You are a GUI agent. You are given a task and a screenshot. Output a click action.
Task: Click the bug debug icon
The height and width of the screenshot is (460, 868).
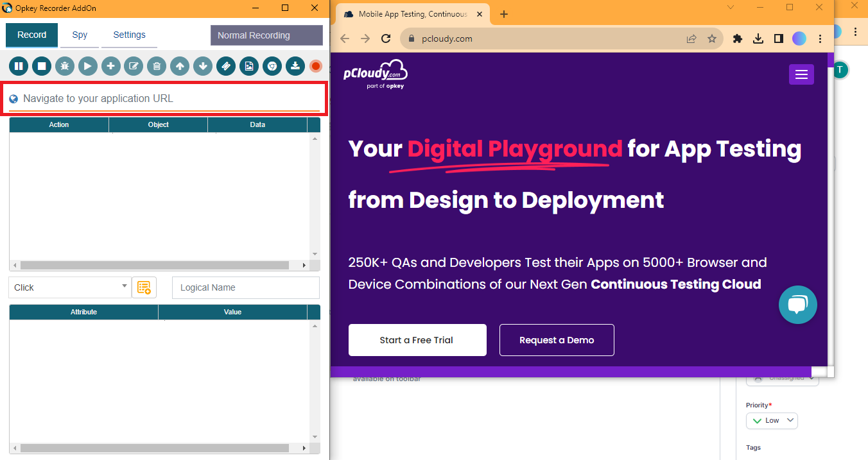tap(65, 65)
